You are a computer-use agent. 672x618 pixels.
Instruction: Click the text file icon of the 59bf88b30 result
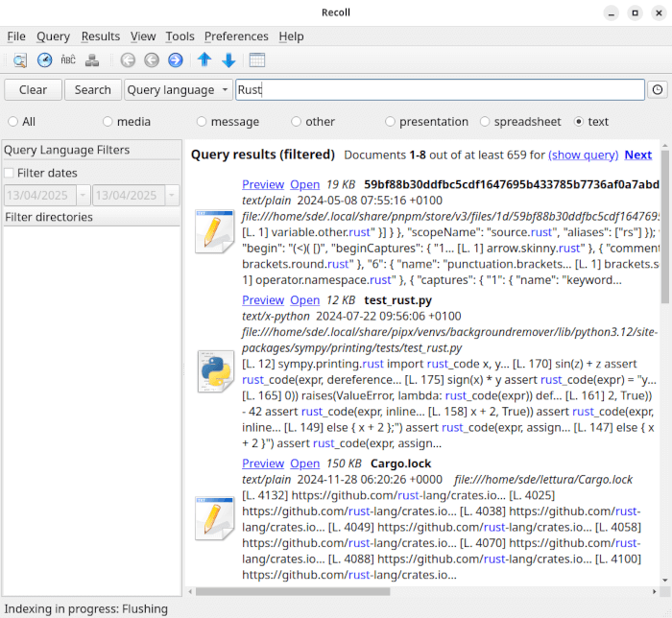214,231
